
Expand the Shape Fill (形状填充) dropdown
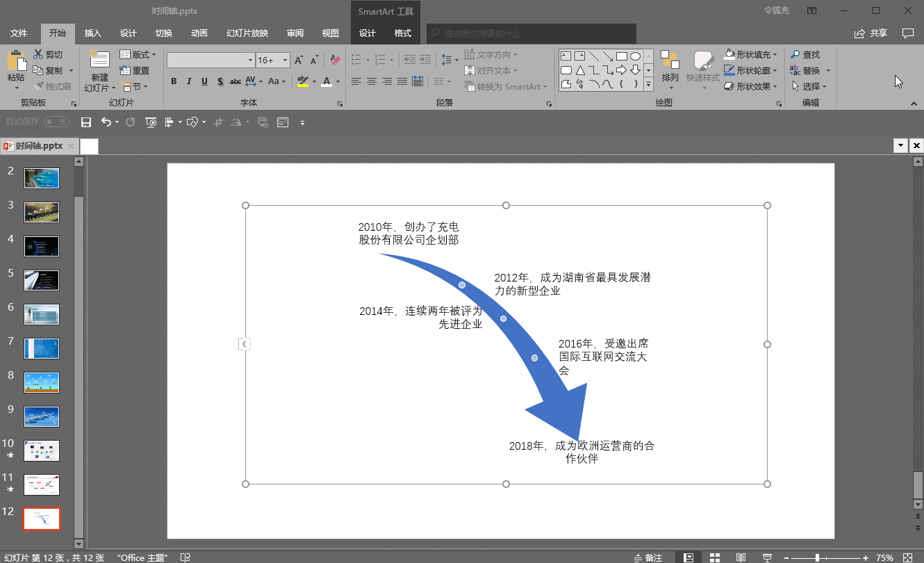tap(776, 55)
